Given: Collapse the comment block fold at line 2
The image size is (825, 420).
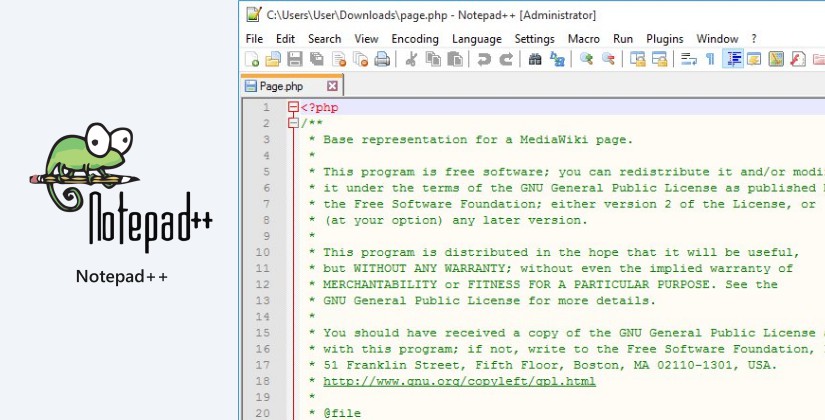Looking at the screenshot, I should pos(293,123).
